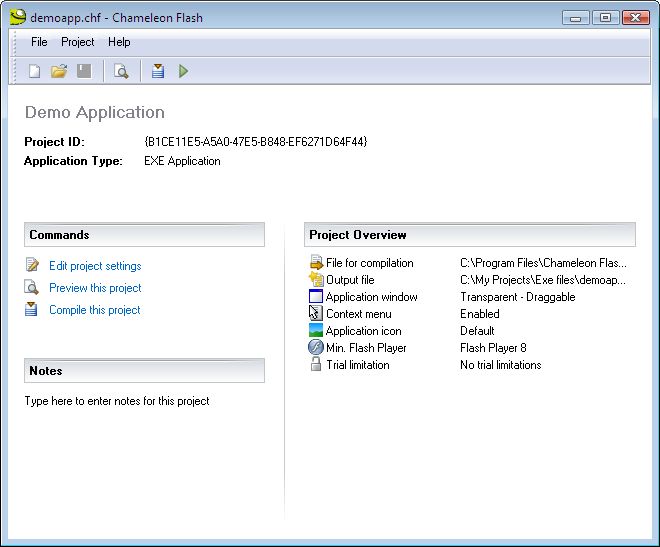
Task: Open the Help menu
Action: 119,42
